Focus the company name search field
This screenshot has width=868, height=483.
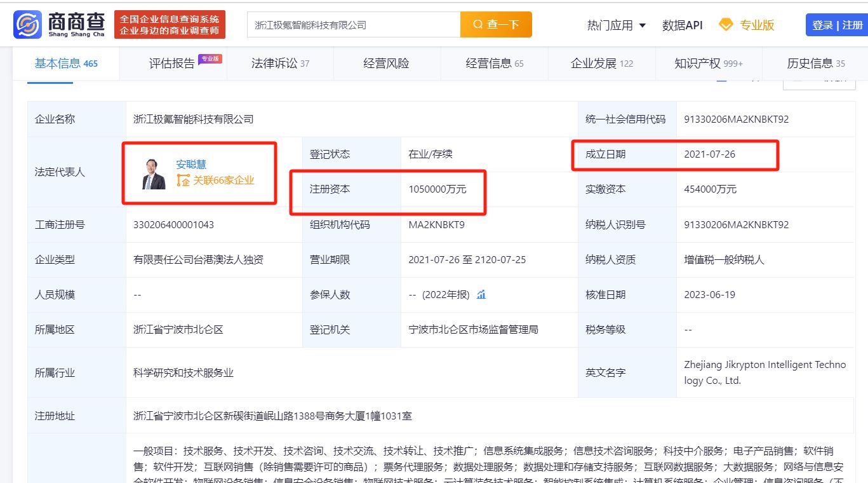click(x=354, y=25)
